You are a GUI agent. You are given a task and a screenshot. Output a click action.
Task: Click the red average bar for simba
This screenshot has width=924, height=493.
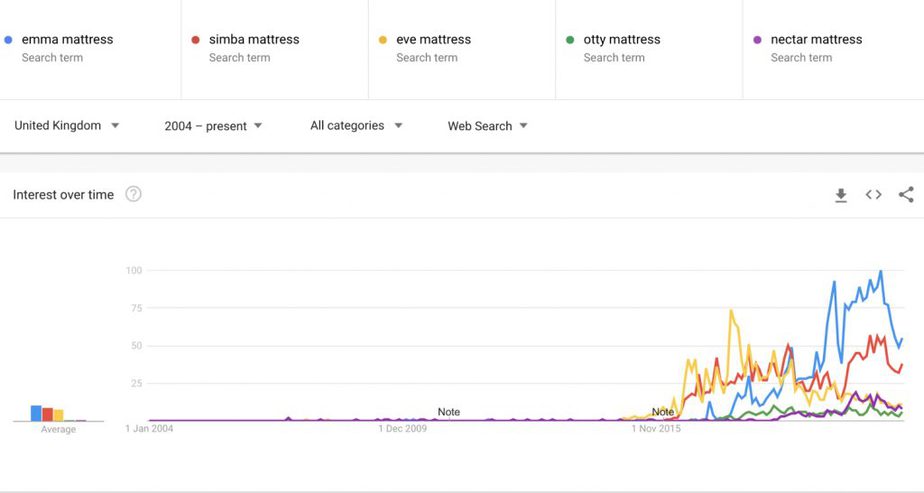tap(48, 414)
